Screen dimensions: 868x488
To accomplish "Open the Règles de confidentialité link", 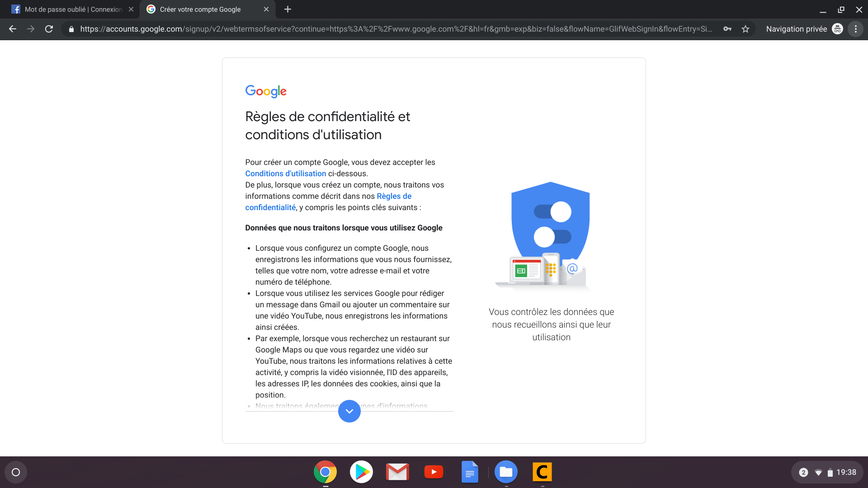I will tap(393, 196).
